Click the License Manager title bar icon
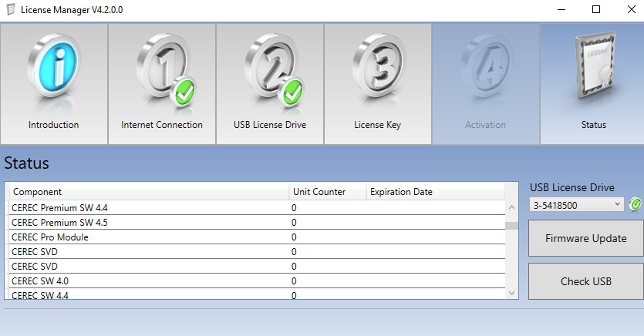The image size is (644, 336). [x=11, y=9]
